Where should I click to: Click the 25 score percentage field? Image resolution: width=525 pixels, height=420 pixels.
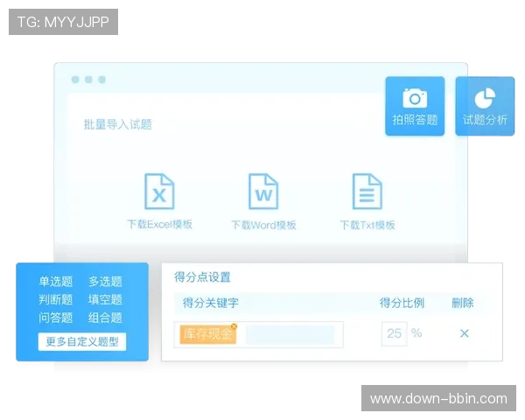(395, 333)
